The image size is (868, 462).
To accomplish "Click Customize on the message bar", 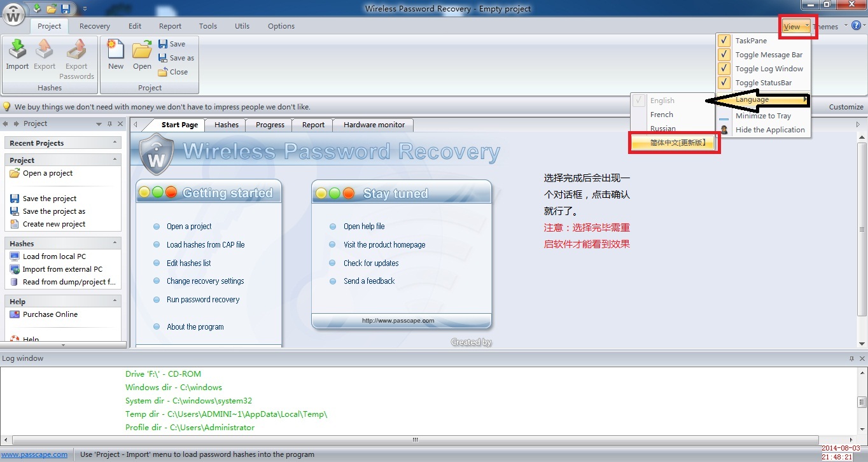I will (846, 107).
